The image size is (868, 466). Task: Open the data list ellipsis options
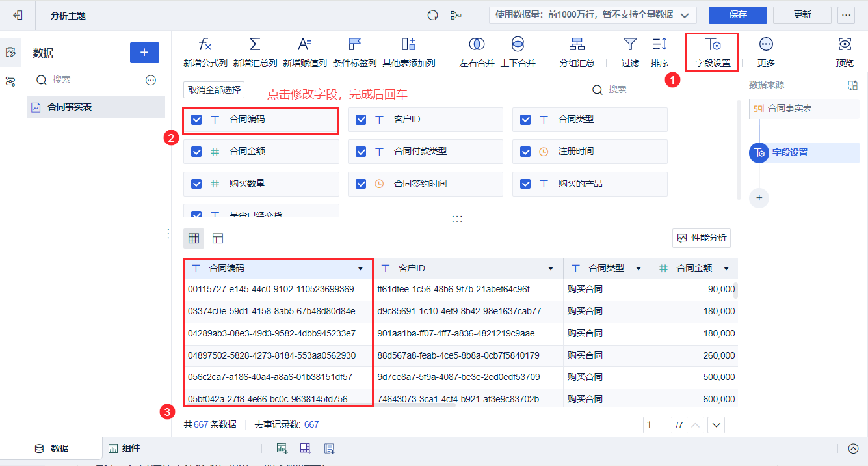tap(151, 80)
